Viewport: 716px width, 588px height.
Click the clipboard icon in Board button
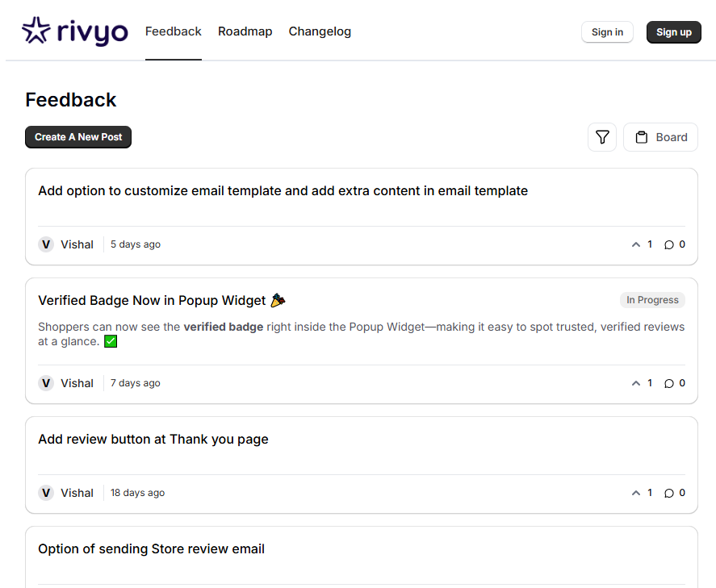tap(642, 137)
